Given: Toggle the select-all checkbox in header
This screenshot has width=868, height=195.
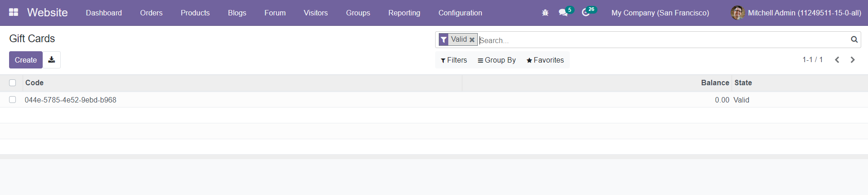Looking at the screenshot, I should coord(12,83).
